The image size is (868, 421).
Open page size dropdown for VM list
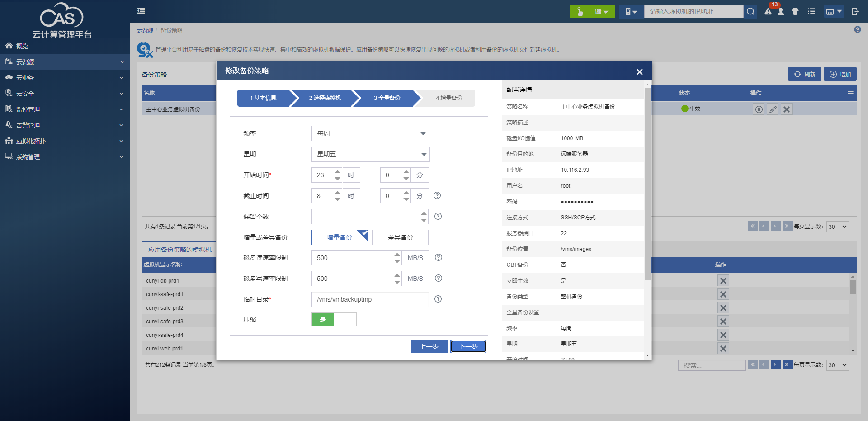pyautogui.click(x=838, y=365)
